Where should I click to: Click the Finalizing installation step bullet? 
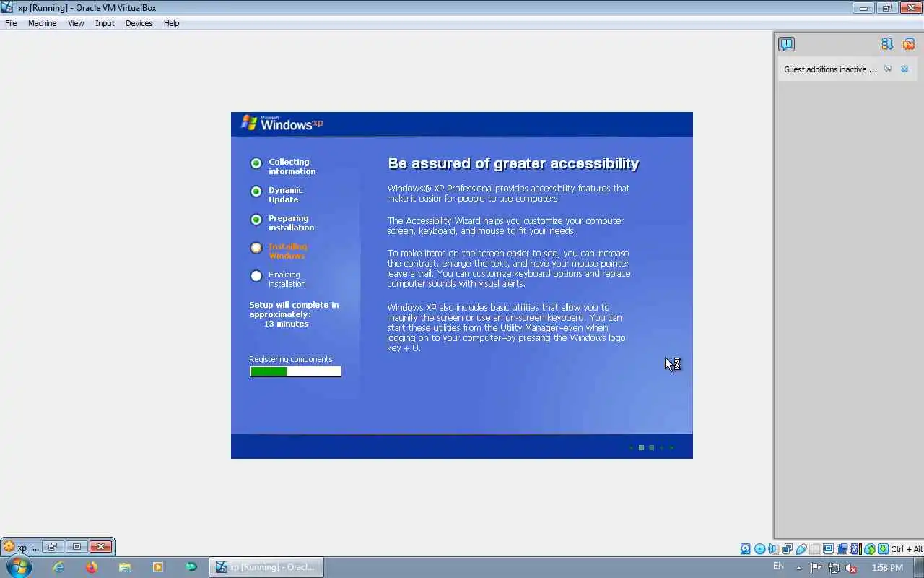(256, 276)
